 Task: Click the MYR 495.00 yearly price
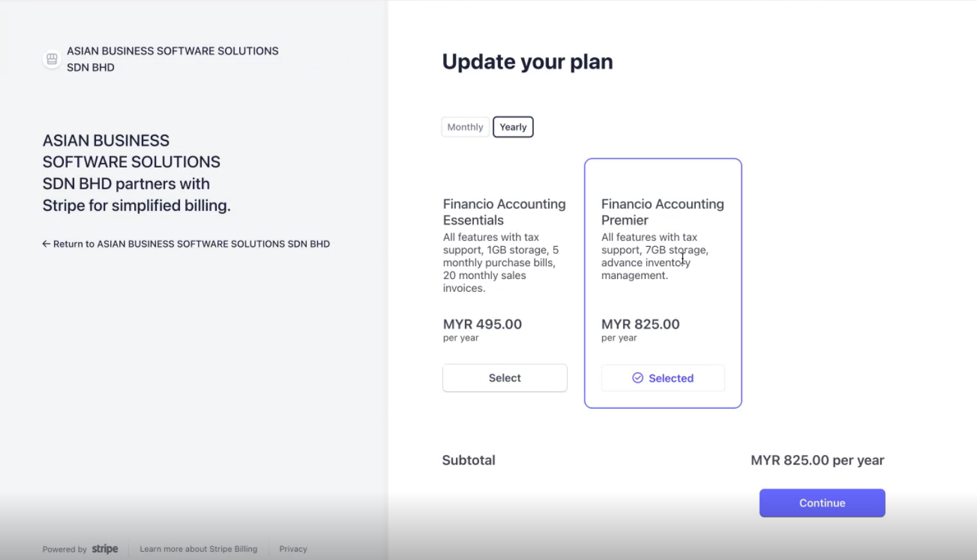point(482,324)
